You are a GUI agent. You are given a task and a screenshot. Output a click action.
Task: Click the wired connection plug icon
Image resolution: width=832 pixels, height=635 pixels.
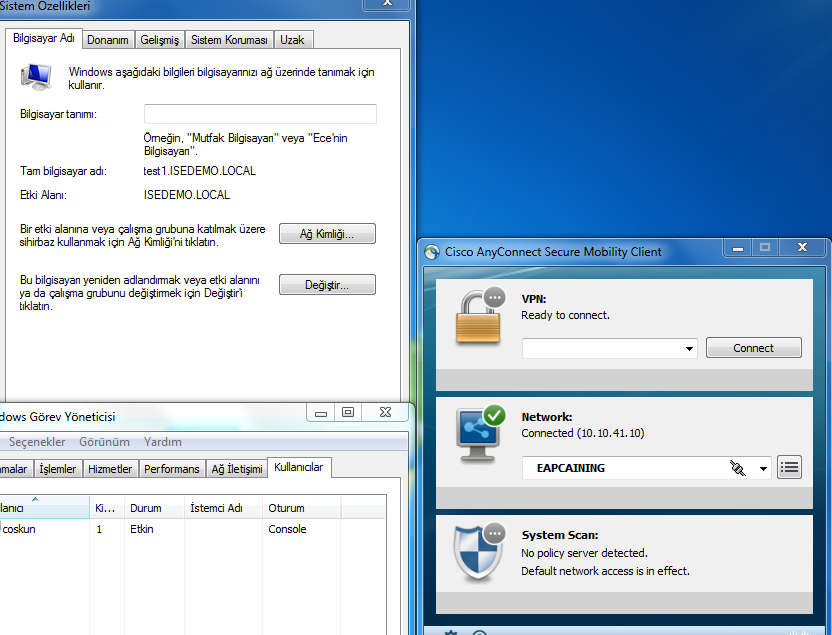(738, 468)
